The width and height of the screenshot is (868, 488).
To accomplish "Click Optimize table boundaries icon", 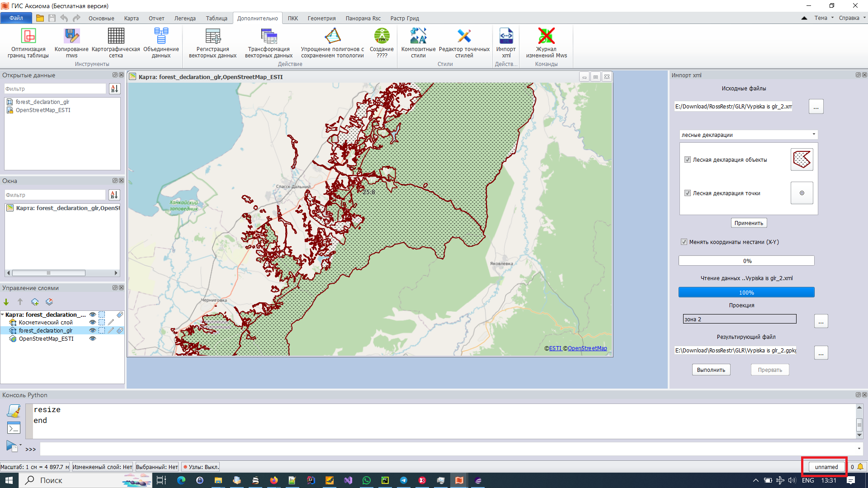I will click(x=28, y=36).
